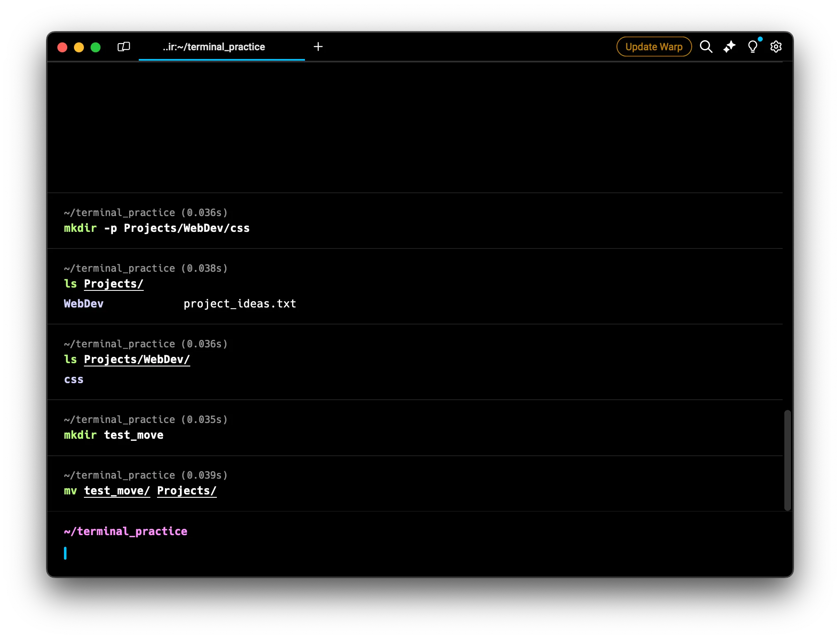840x639 pixels.
Task: Click the green fullscreen window button
Action: pyautogui.click(x=96, y=47)
